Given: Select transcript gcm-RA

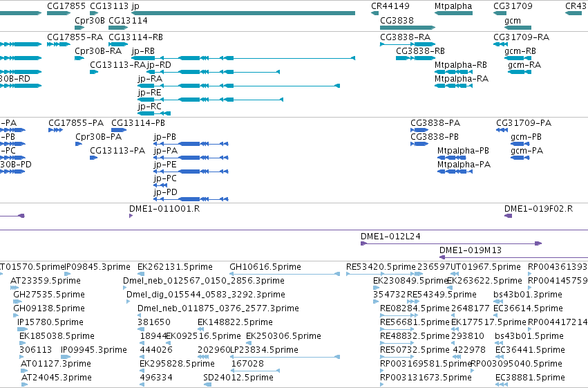Looking at the screenshot, I should pyautogui.click(x=520, y=72).
